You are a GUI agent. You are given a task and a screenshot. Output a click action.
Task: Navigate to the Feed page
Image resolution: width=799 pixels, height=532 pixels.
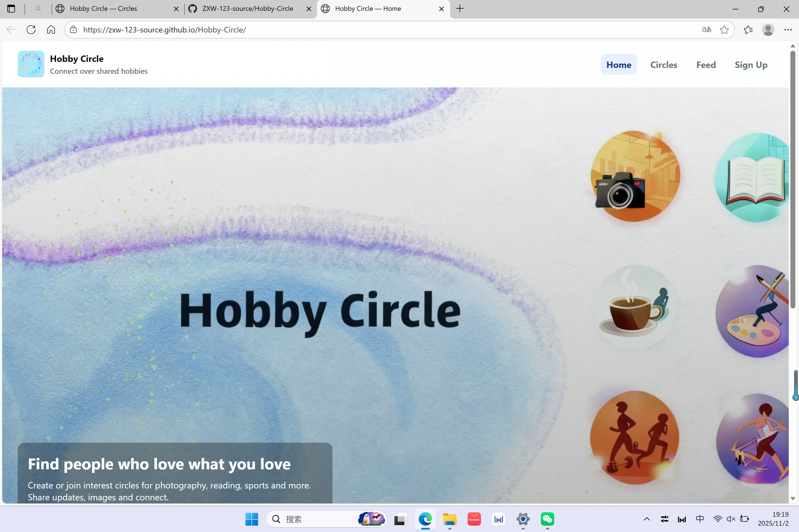point(706,64)
